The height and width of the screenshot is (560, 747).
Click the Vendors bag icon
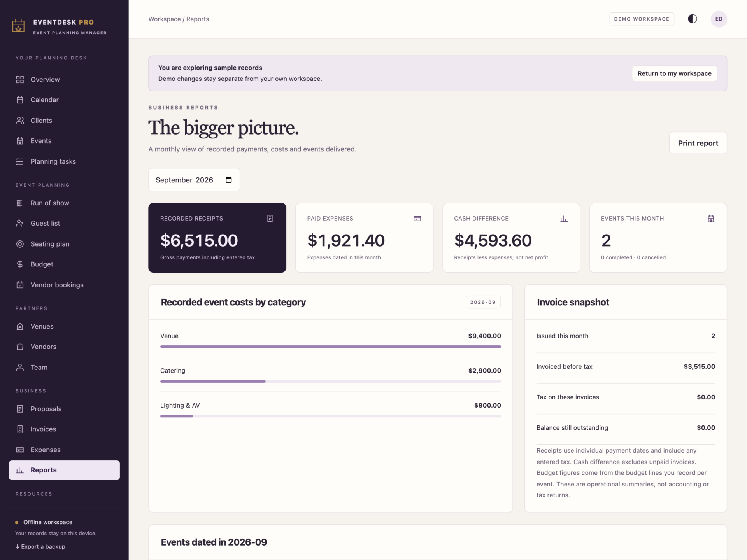[x=20, y=346]
